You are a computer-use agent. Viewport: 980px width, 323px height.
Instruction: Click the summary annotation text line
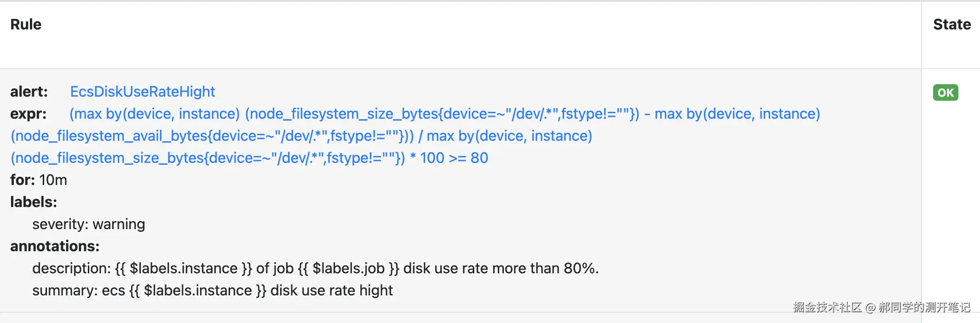[x=212, y=290]
